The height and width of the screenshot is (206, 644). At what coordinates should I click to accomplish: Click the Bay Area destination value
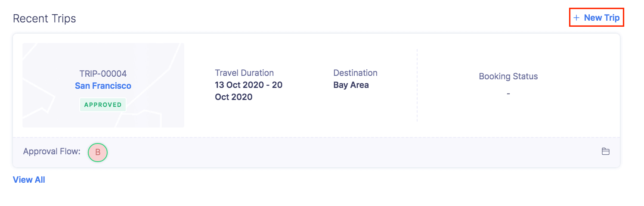(351, 85)
